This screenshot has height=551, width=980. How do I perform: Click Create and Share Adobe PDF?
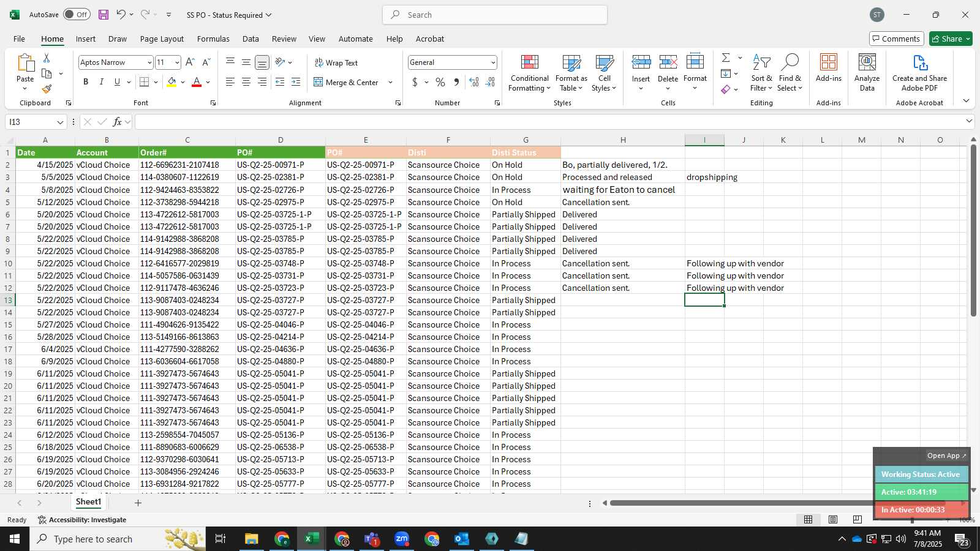click(x=919, y=73)
